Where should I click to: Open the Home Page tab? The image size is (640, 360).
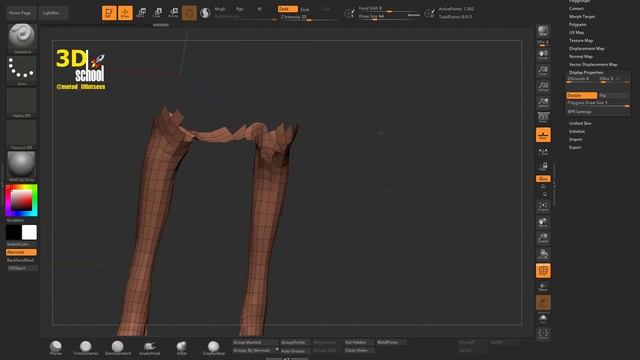pos(20,13)
